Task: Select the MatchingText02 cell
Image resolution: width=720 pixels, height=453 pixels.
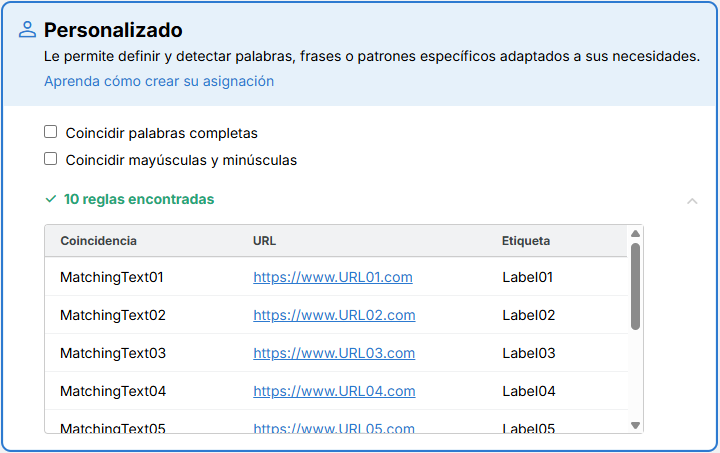Action: point(112,315)
